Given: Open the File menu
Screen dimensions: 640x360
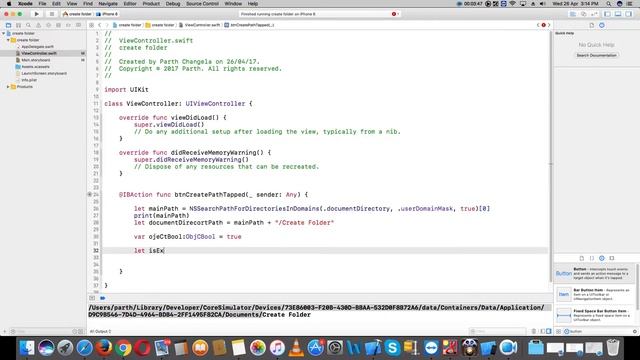Looking at the screenshot, I should pyautogui.click(x=42, y=4).
